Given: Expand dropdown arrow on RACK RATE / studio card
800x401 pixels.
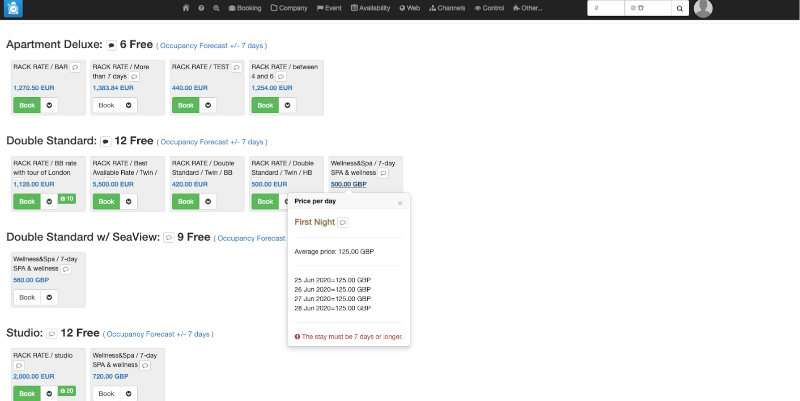Looking at the screenshot, I should click(x=49, y=394).
